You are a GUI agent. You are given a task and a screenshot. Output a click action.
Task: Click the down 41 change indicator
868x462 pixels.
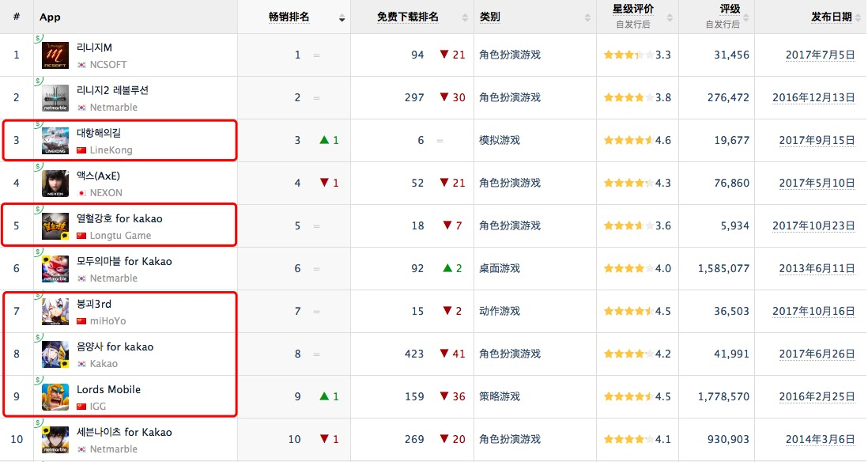pos(452,354)
